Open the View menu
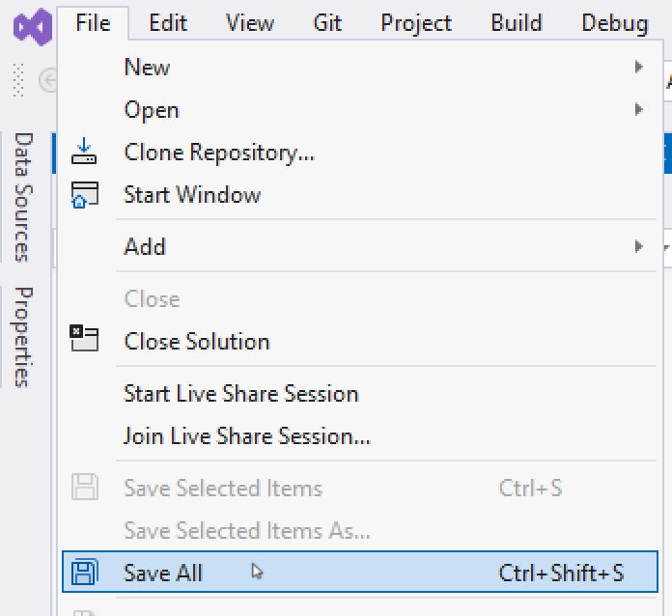672x616 pixels. pyautogui.click(x=250, y=23)
